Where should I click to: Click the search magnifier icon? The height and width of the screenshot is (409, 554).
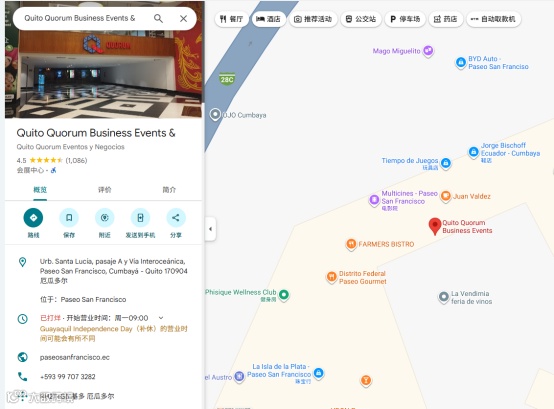pyautogui.click(x=158, y=18)
